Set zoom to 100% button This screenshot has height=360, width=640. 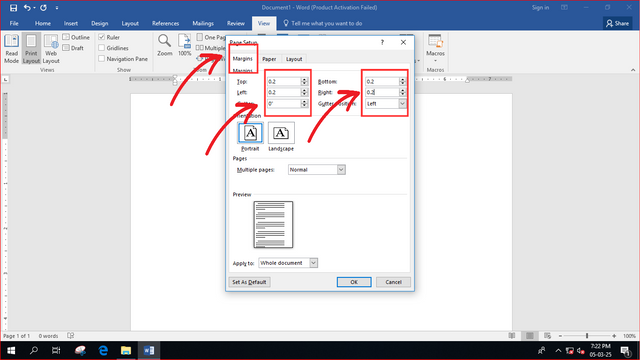click(x=184, y=45)
